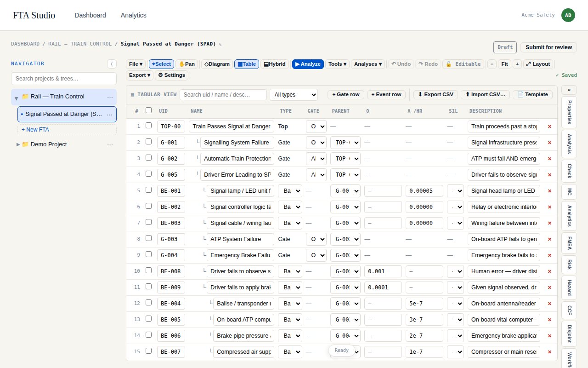Check the BE-006 row checkbox
This screenshot has width=588, height=368.
[148, 335]
